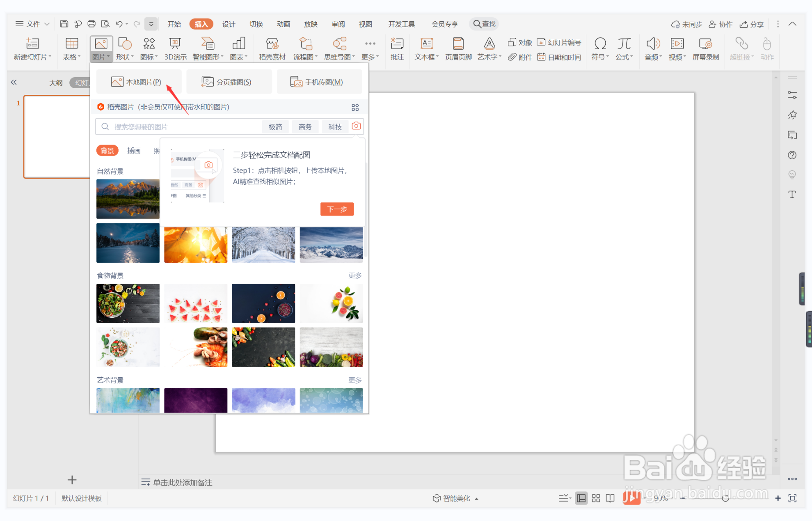Open the 3D演示 presentation tool

[x=175, y=49]
